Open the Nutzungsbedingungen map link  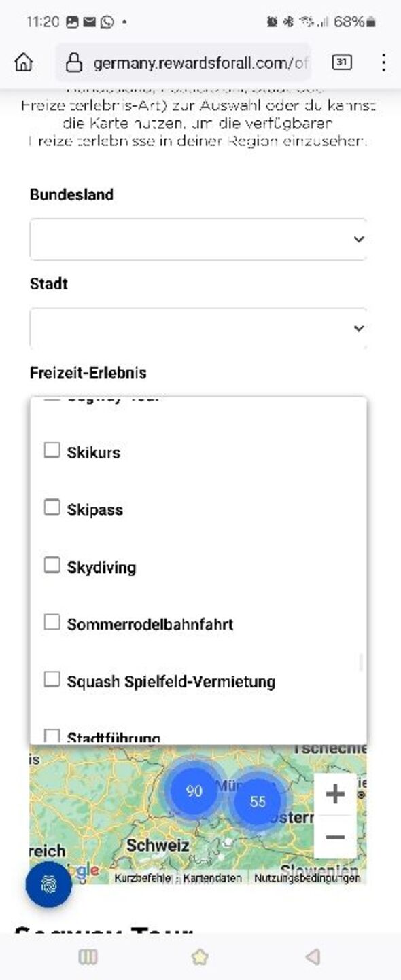click(307, 878)
